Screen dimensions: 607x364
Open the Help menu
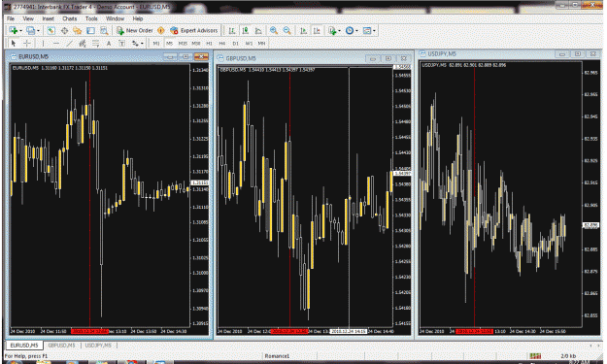(x=138, y=18)
